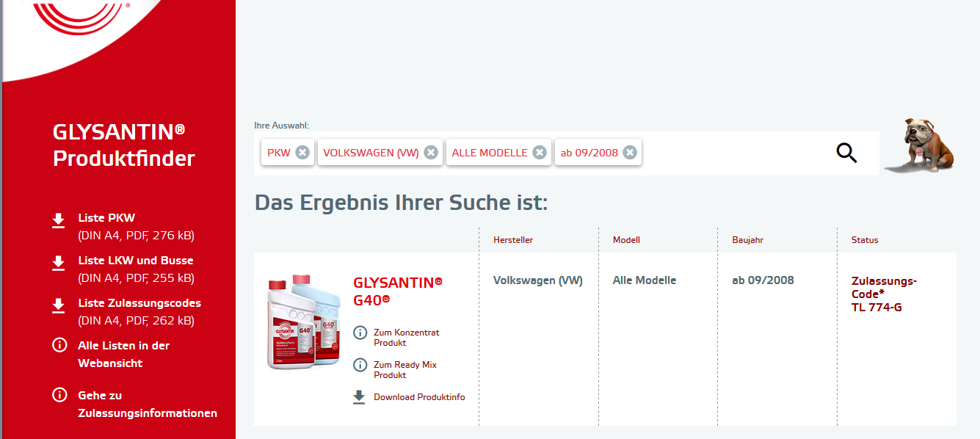Click info icon beside Alle Listen in der Webansicht

pos(59,345)
